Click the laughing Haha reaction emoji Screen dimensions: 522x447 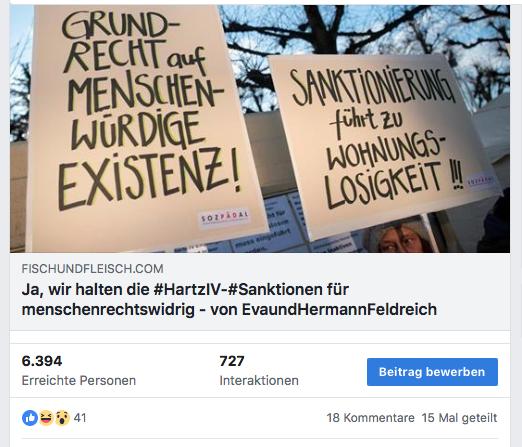coord(46,418)
